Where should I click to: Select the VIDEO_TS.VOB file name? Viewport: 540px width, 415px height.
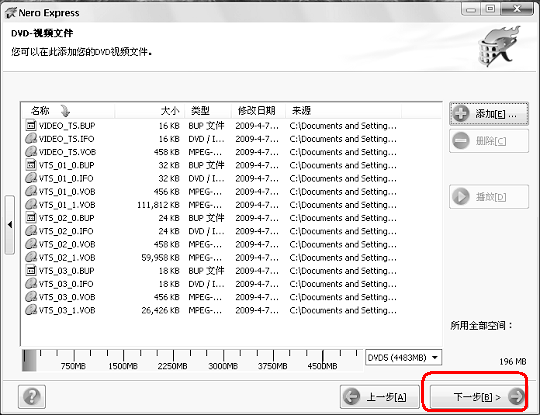pyautogui.click(x=67, y=152)
